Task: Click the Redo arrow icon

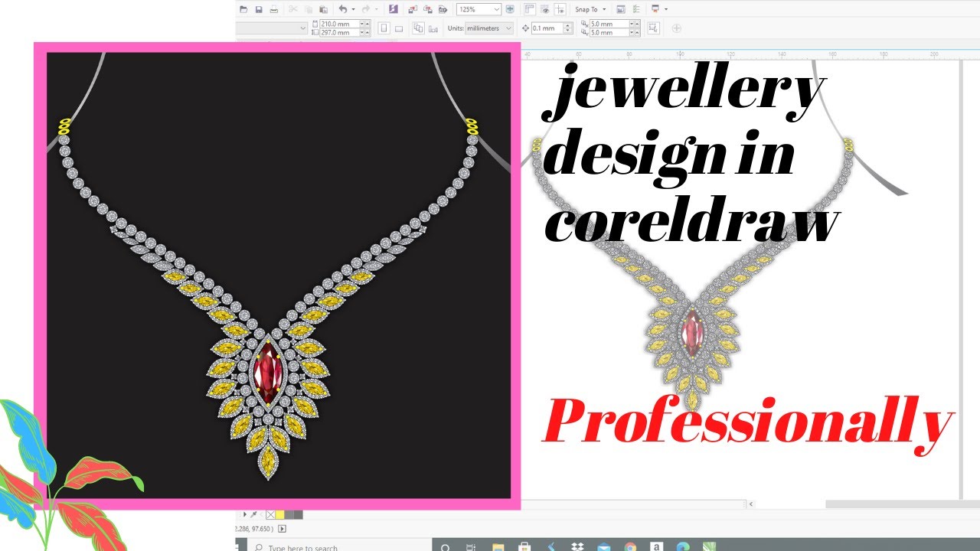Action: point(366,9)
